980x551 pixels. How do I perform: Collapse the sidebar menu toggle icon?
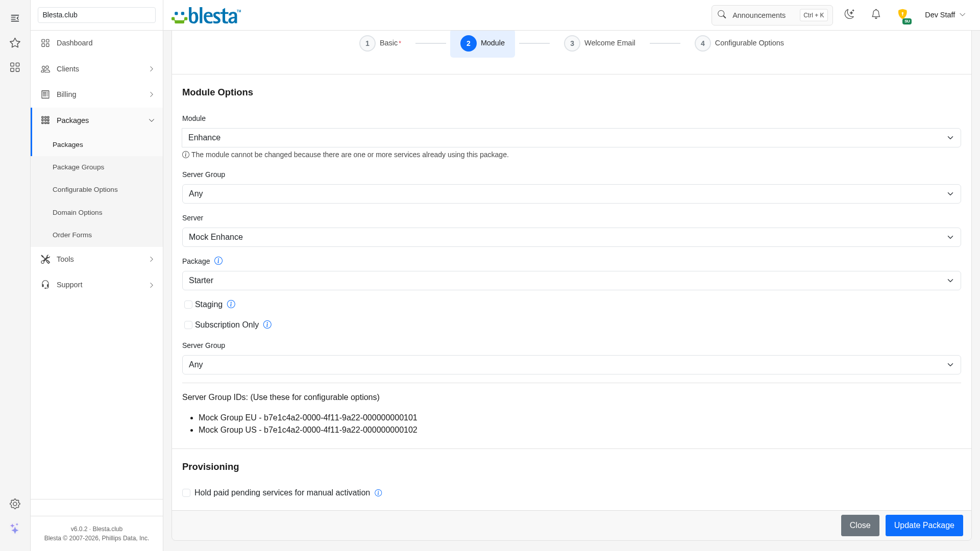point(15,18)
